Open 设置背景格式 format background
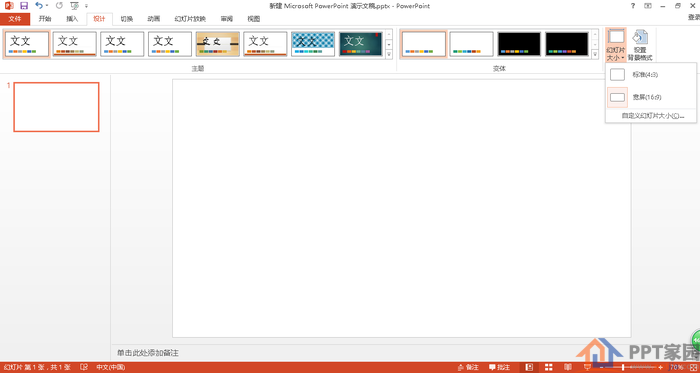This screenshot has width=700, height=373. (x=640, y=45)
